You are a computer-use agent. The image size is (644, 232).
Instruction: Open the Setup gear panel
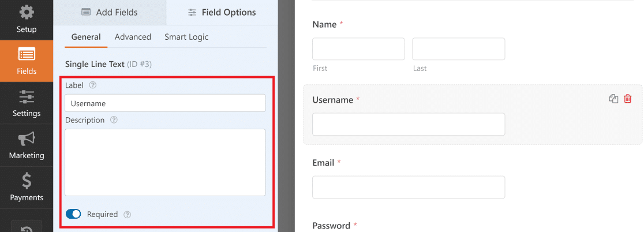coord(27,19)
